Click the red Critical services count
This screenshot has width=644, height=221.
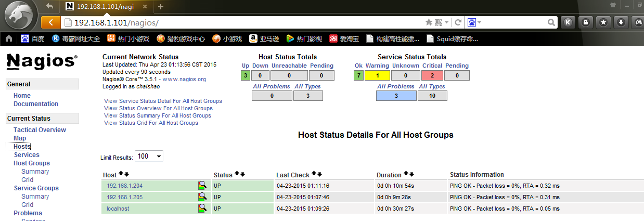pyautogui.click(x=432, y=75)
